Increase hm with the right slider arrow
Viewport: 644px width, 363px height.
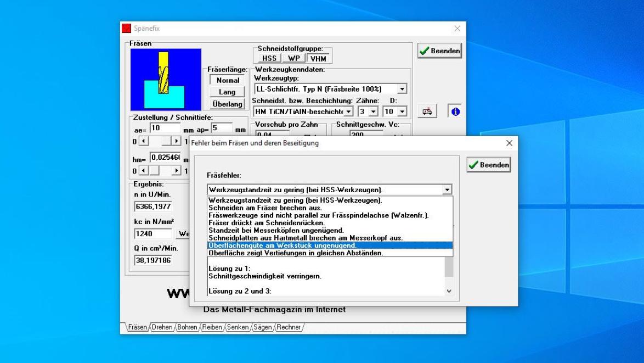click(176, 171)
